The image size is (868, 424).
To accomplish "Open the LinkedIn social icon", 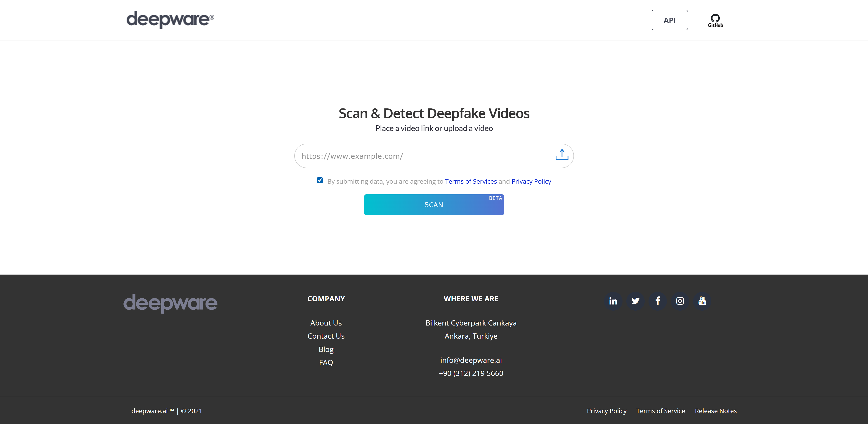I will click(x=613, y=301).
